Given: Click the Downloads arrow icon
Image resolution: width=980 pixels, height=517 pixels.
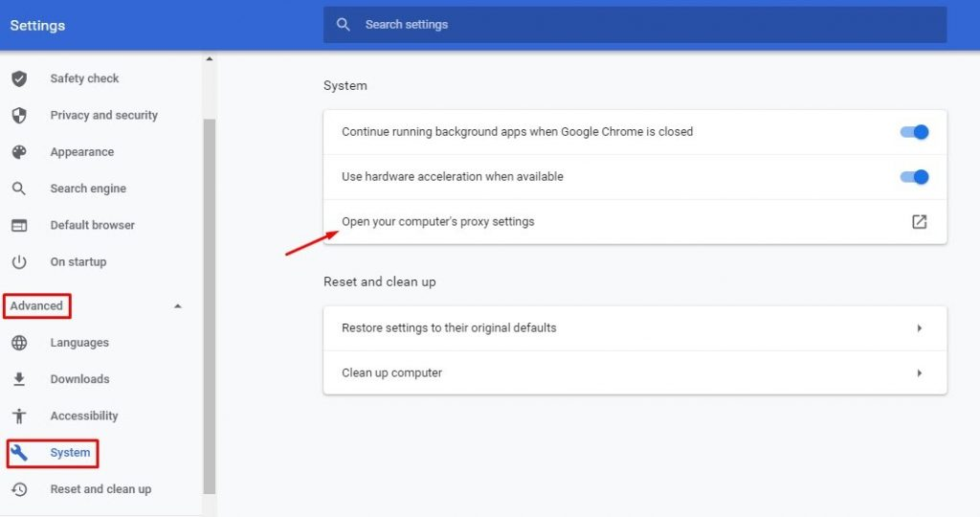Looking at the screenshot, I should pyautogui.click(x=19, y=379).
